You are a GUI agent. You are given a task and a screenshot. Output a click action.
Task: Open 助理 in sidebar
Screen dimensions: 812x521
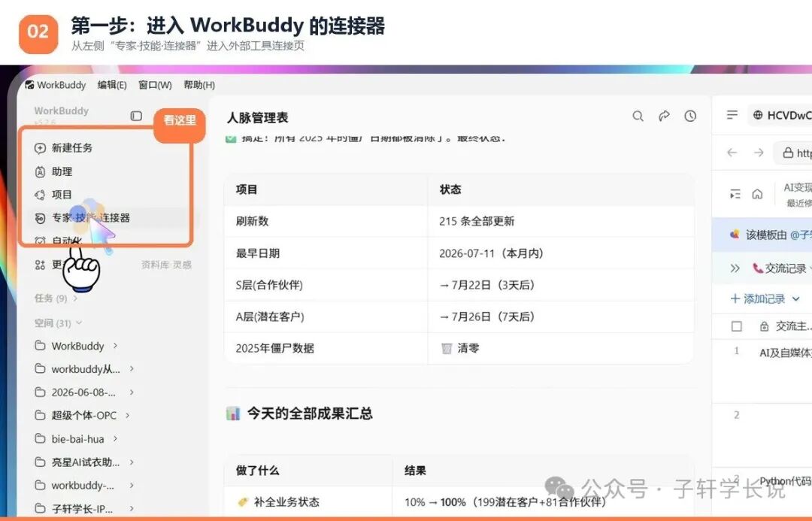pos(62,171)
